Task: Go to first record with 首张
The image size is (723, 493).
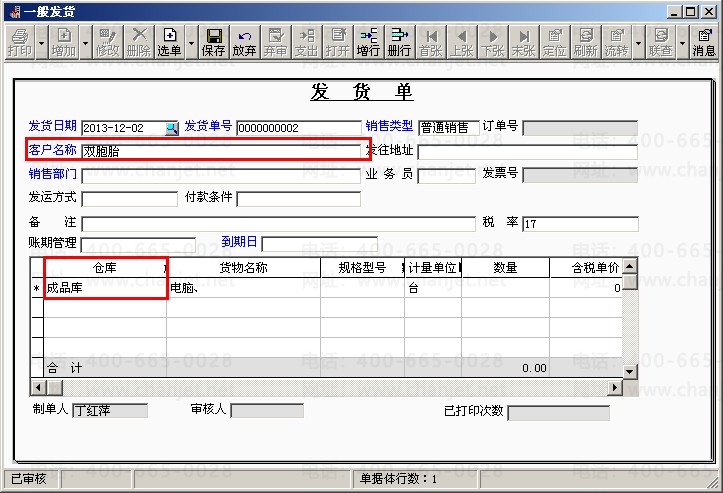Action: point(431,42)
